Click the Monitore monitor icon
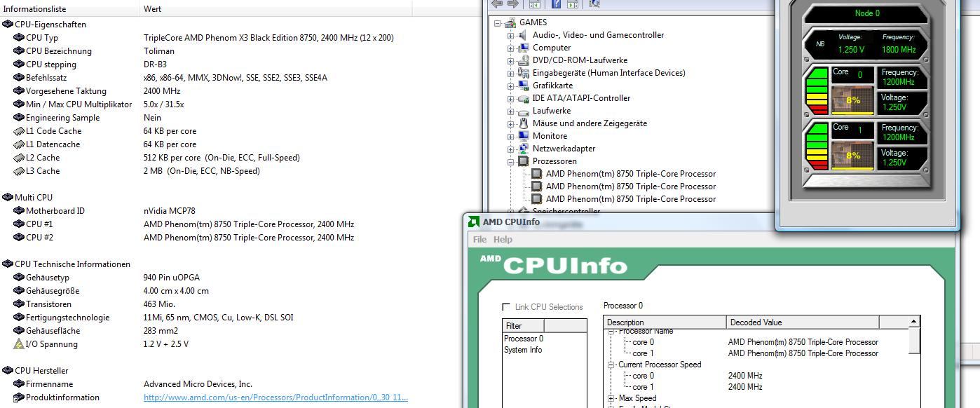980x408 pixels. (523, 136)
